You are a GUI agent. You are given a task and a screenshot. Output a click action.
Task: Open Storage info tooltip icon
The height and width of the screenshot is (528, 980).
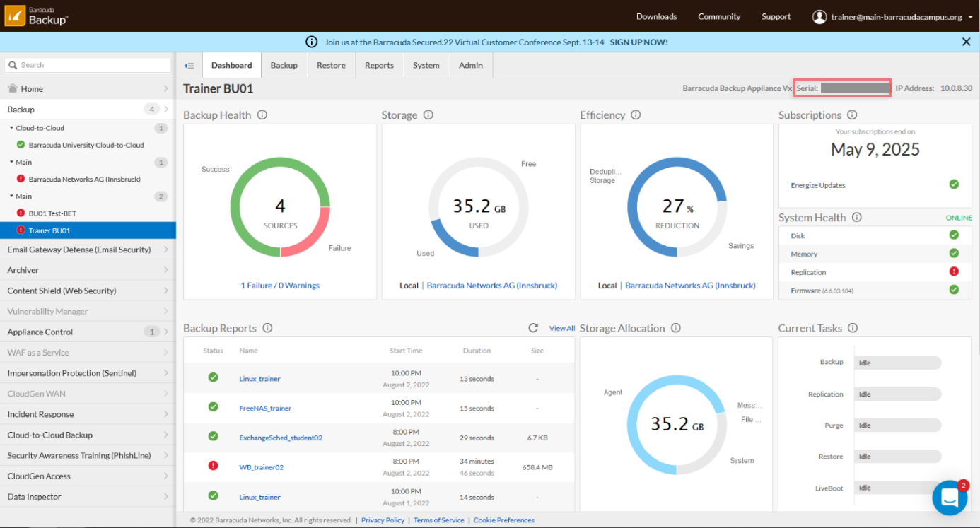coord(428,115)
